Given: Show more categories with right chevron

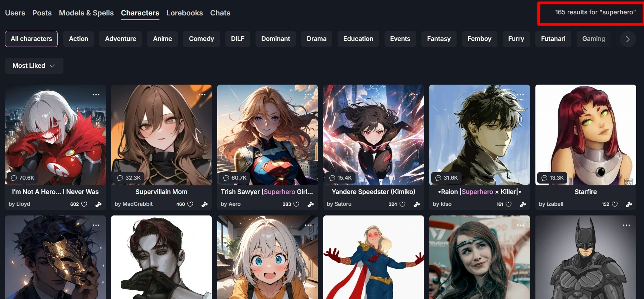Looking at the screenshot, I should tap(628, 39).
